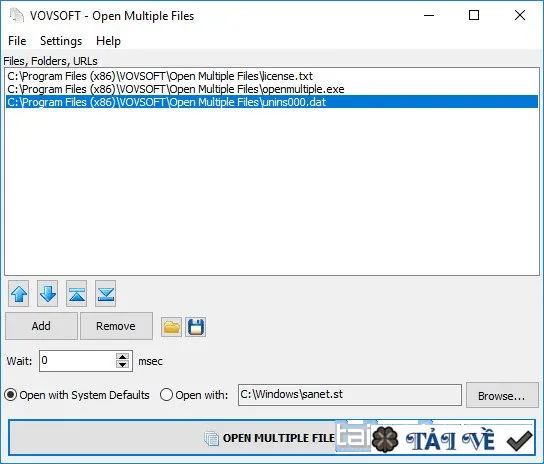The width and height of the screenshot is (544, 464).
Task: Close the VOVSOFT window
Action: coord(520,15)
